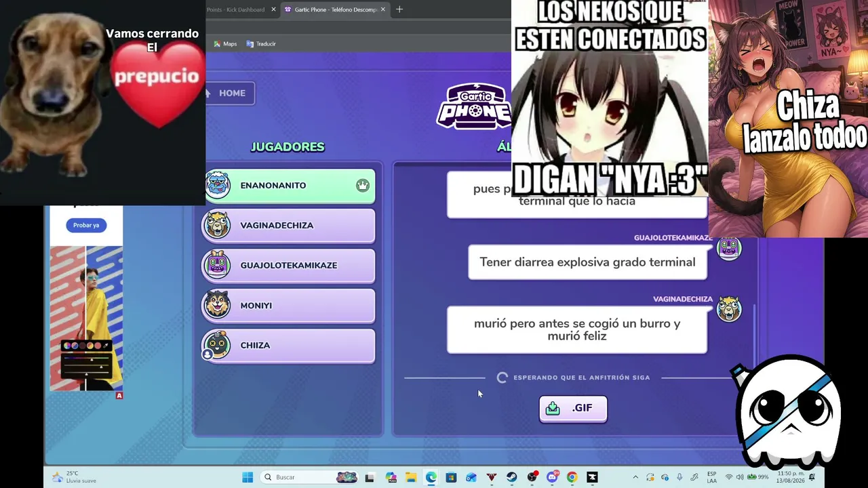Open the notifications bell
Screen dimensions: 868x488
(x=812, y=477)
